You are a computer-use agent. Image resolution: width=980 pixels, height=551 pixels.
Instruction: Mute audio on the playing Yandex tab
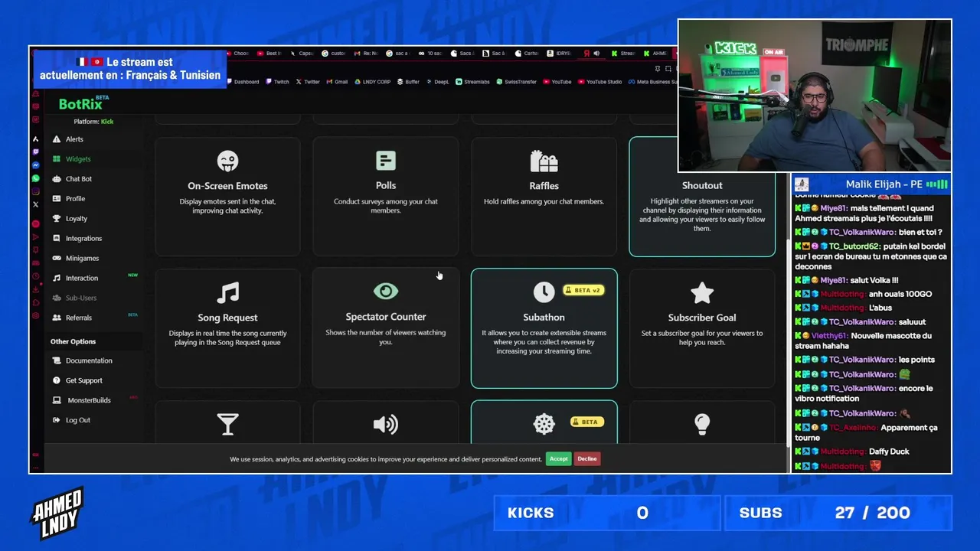[x=597, y=54]
